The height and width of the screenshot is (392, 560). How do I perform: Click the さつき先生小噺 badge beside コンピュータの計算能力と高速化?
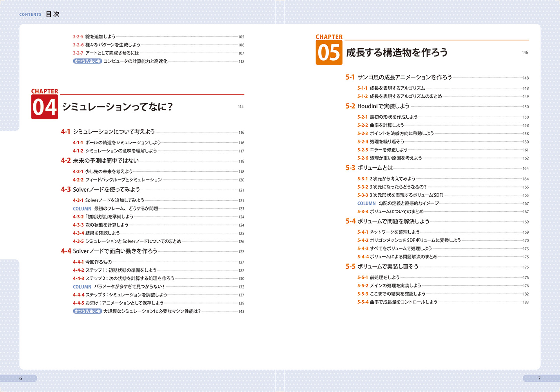(87, 61)
